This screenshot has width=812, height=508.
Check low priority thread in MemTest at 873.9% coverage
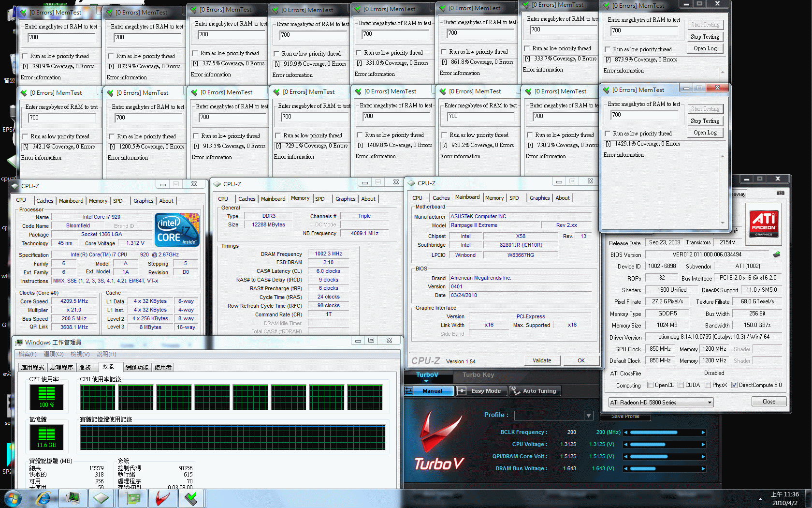pos(608,49)
